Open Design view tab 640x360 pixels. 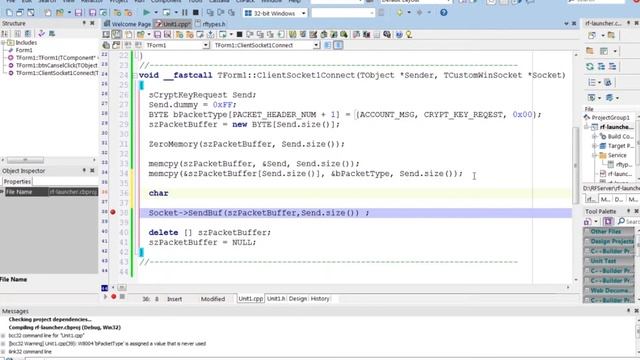(298, 299)
